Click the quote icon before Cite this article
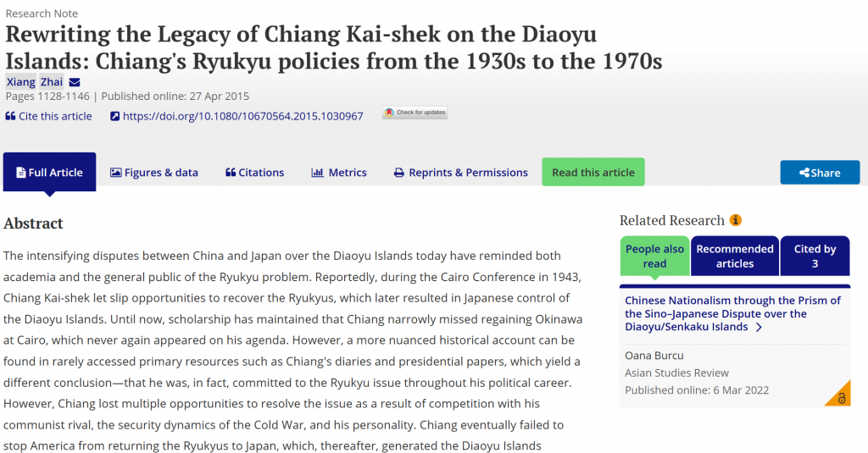This screenshot has height=453, width=868. (x=10, y=116)
